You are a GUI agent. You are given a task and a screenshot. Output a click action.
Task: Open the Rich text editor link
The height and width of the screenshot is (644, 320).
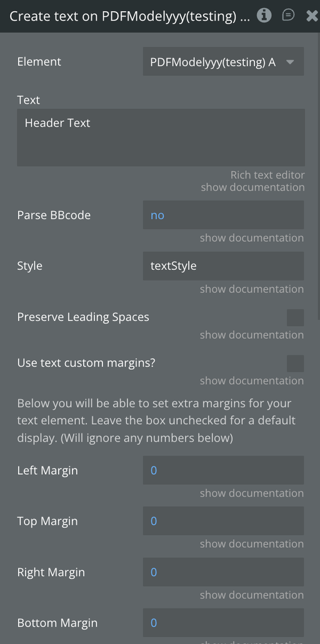point(267,175)
